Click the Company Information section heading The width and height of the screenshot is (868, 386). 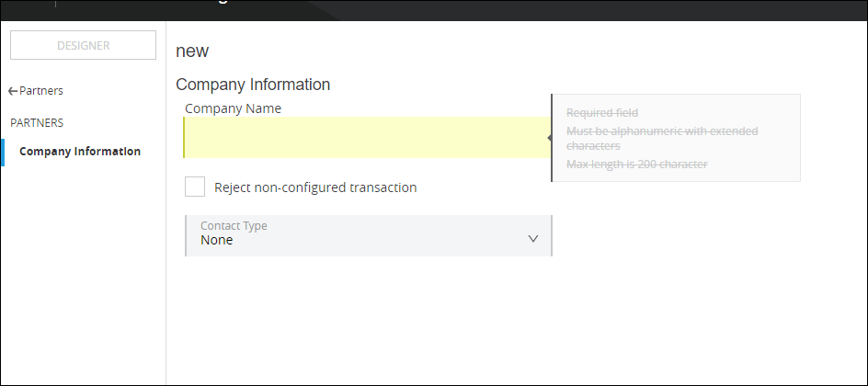[253, 85]
